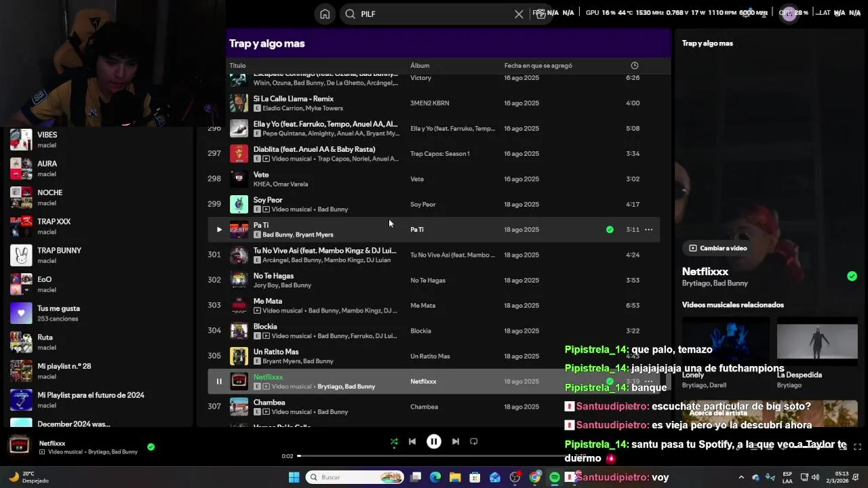Viewport: 868px width, 488px height.
Task: Open Microsoft Store from the taskbar
Action: tap(475, 477)
